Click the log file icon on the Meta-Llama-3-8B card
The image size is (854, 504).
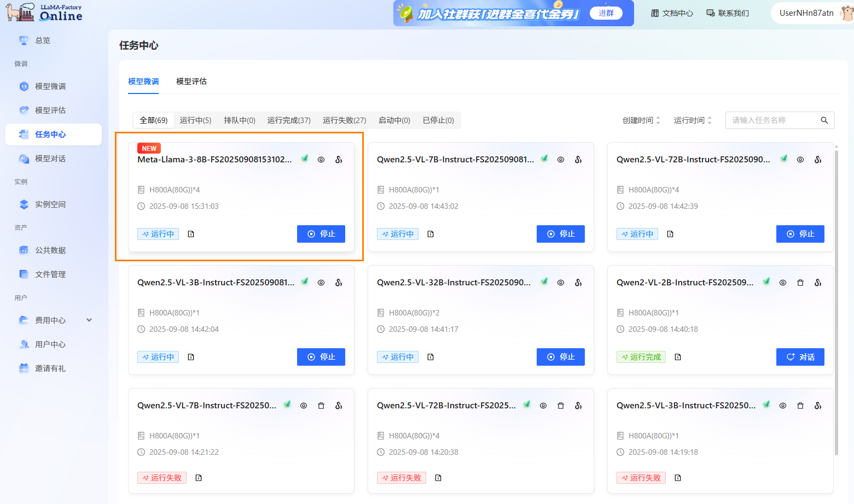pos(191,234)
